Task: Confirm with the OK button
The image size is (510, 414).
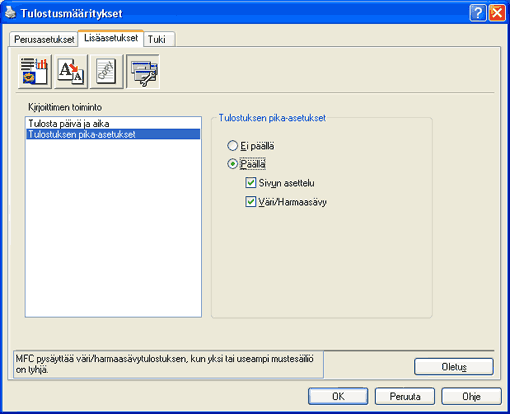Action: 338,396
